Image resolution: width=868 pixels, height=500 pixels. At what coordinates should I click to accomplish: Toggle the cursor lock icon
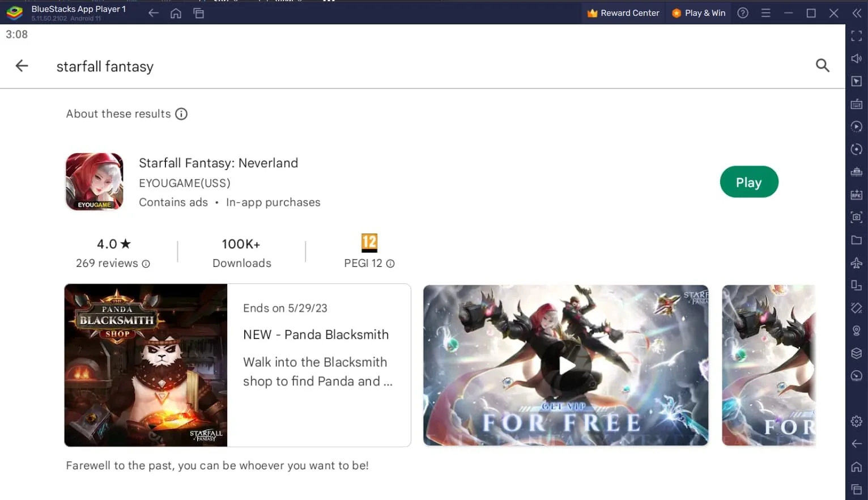tap(857, 81)
